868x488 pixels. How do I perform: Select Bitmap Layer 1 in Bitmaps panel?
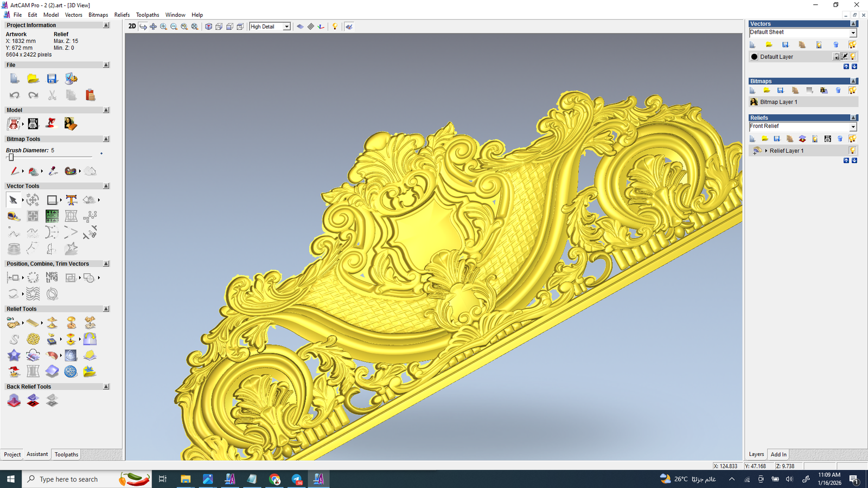pyautogui.click(x=778, y=102)
